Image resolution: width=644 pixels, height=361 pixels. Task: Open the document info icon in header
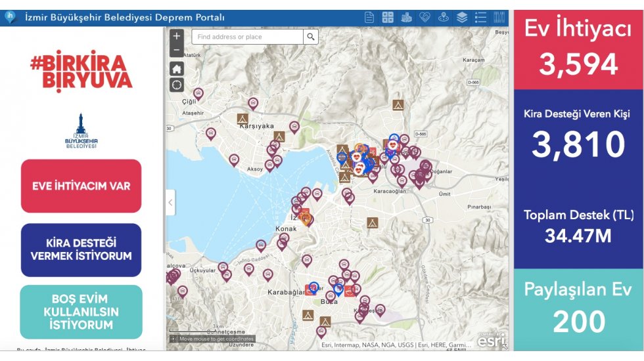click(x=369, y=17)
